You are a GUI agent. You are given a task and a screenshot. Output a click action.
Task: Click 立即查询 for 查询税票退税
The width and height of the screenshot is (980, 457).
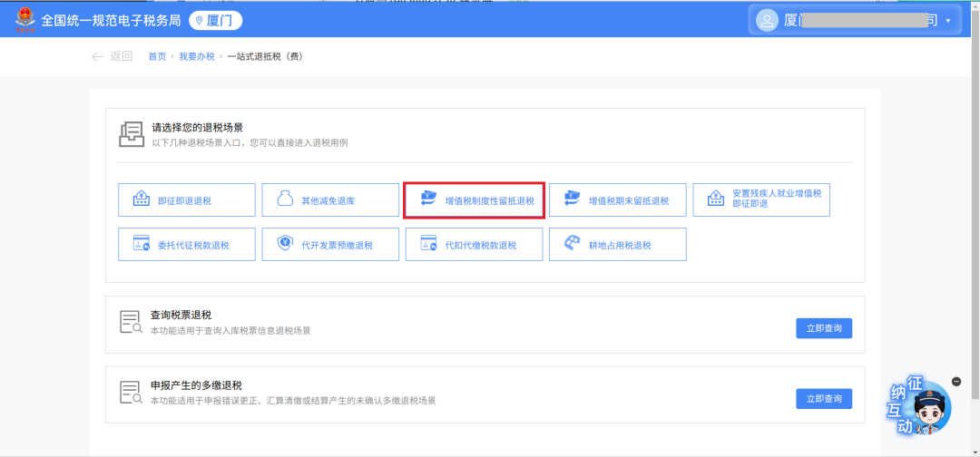click(x=824, y=328)
